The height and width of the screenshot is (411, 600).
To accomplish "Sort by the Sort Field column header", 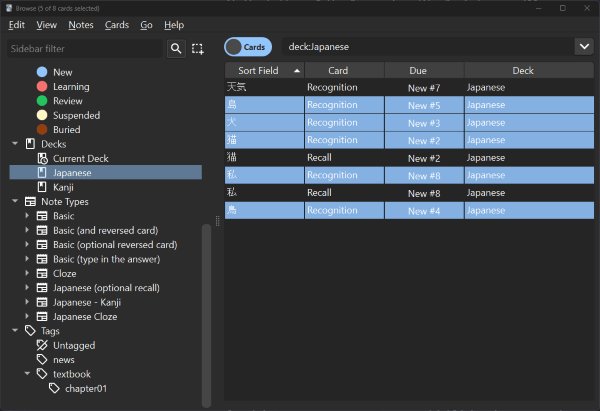I will pos(264,70).
